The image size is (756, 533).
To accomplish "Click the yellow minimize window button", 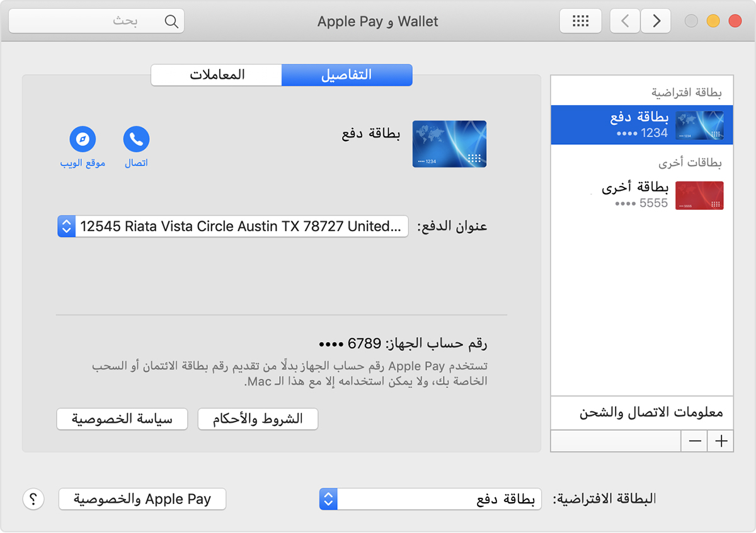I will tap(713, 21).
